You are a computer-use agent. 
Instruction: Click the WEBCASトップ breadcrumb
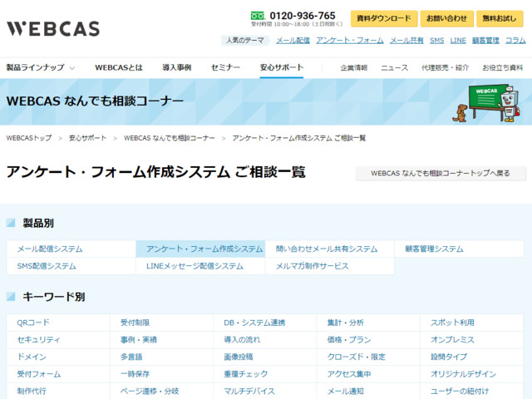29,138
